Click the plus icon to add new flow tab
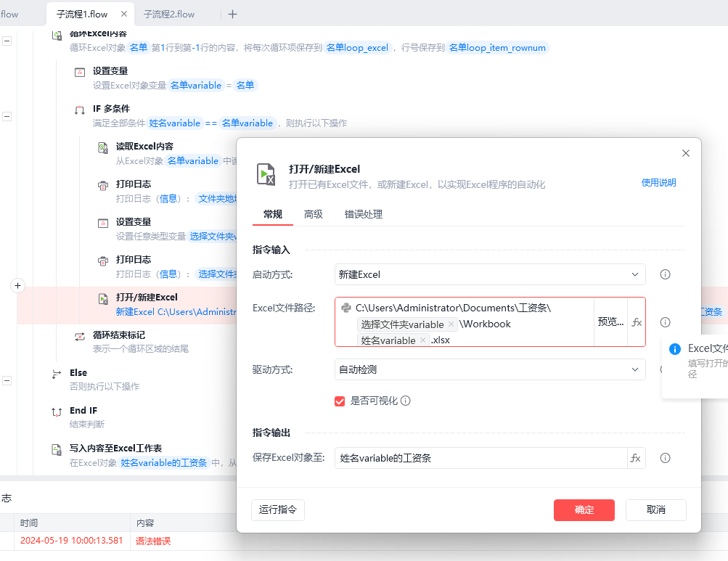This screenshot has width=728, height=561. pyautogui.click(x=232, y=14)
